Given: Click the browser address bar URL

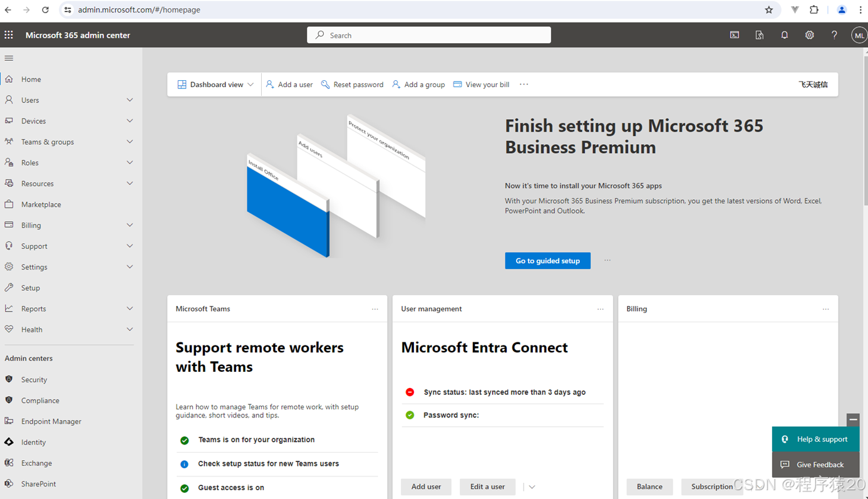Looking at the screenshot, I should point(139,10).
